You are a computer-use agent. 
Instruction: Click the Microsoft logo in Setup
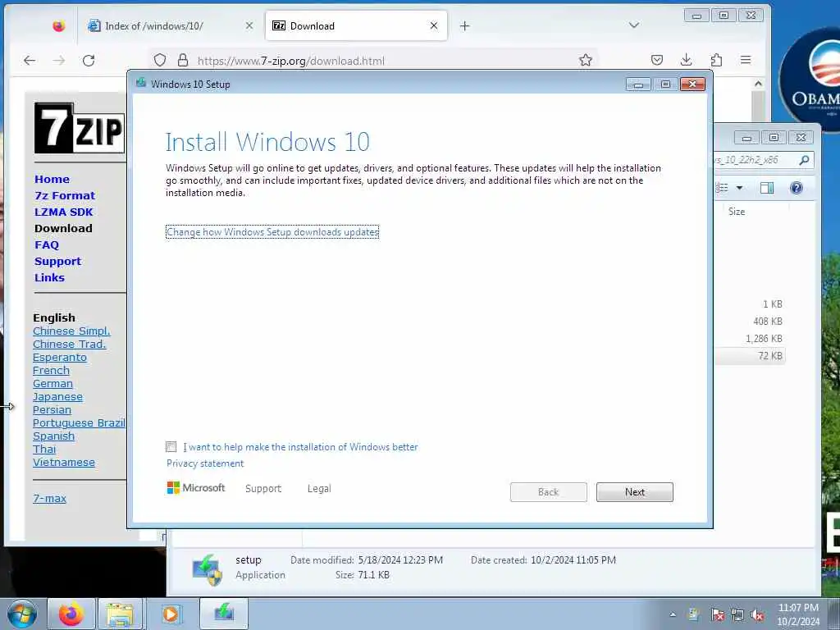[196, 488]
